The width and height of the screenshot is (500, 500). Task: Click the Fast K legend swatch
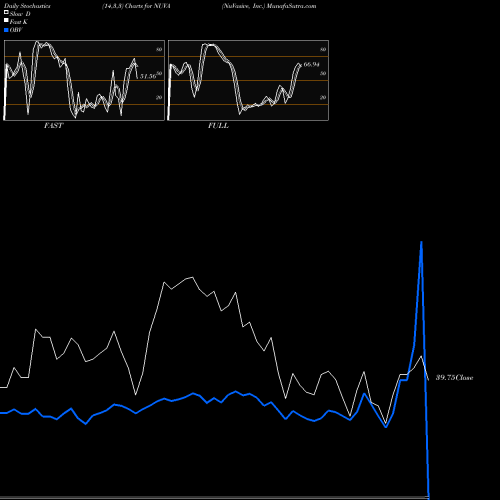(x=6, y=21)
